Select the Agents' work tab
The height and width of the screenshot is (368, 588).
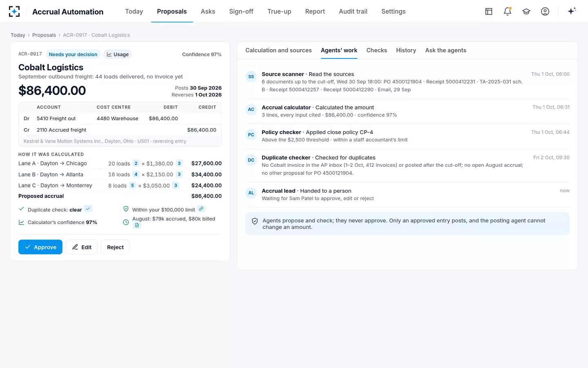tap(339, 50)
